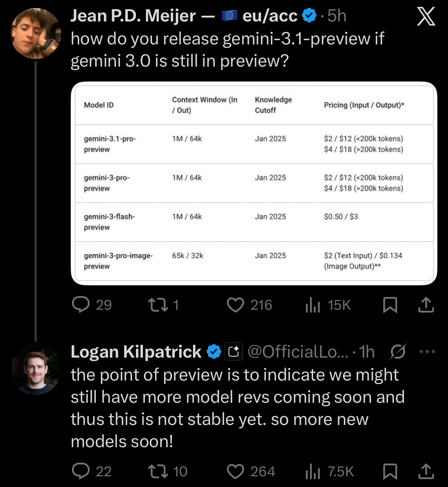448x487 pixels.
Task: Reply to Jean Meijer's post
Action: click(81, 305)
